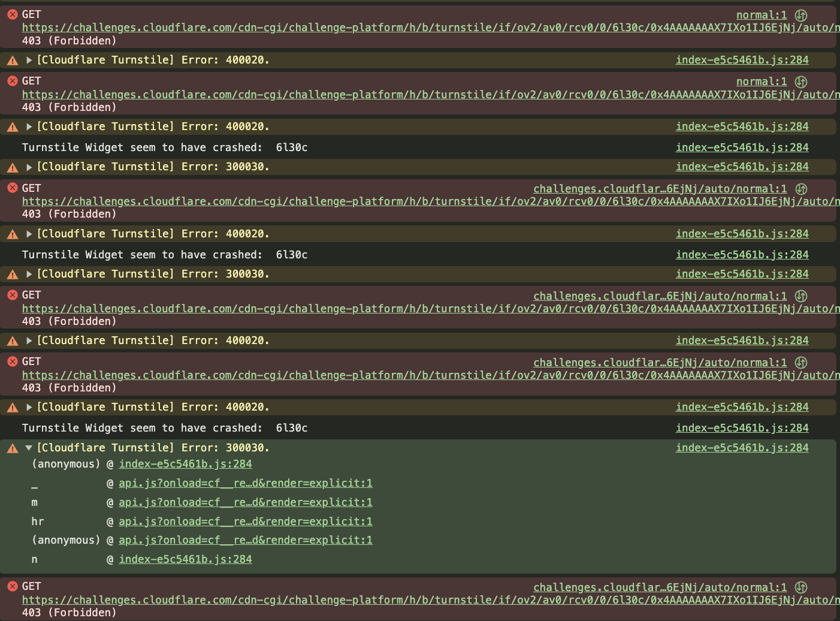
Task: Click the warning triangle on the expanded 300030 error
Action: (12, 447)
